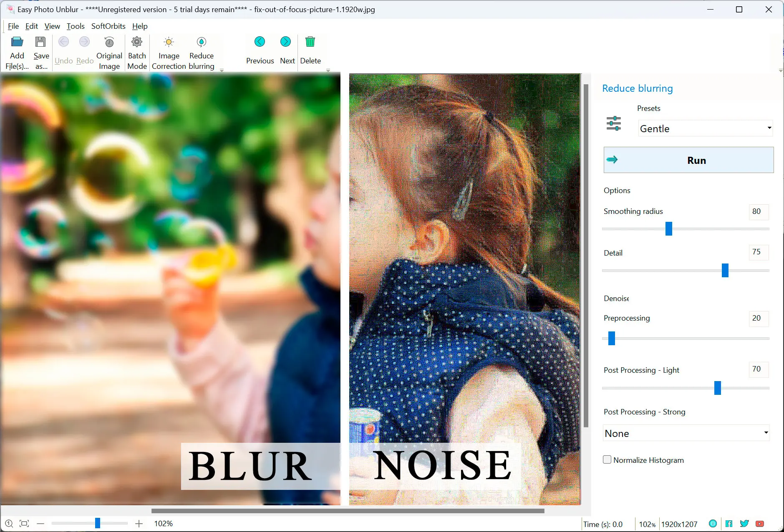Go to the Previous image
This screenshot has width=784, height=532.
click(260, 42)
